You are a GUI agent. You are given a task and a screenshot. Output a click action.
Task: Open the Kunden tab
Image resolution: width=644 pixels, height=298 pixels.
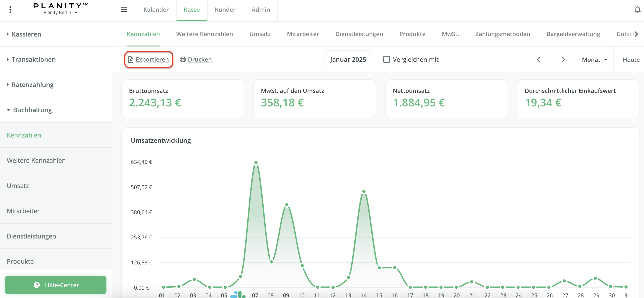pyautogui.click(x=225, y=10)
